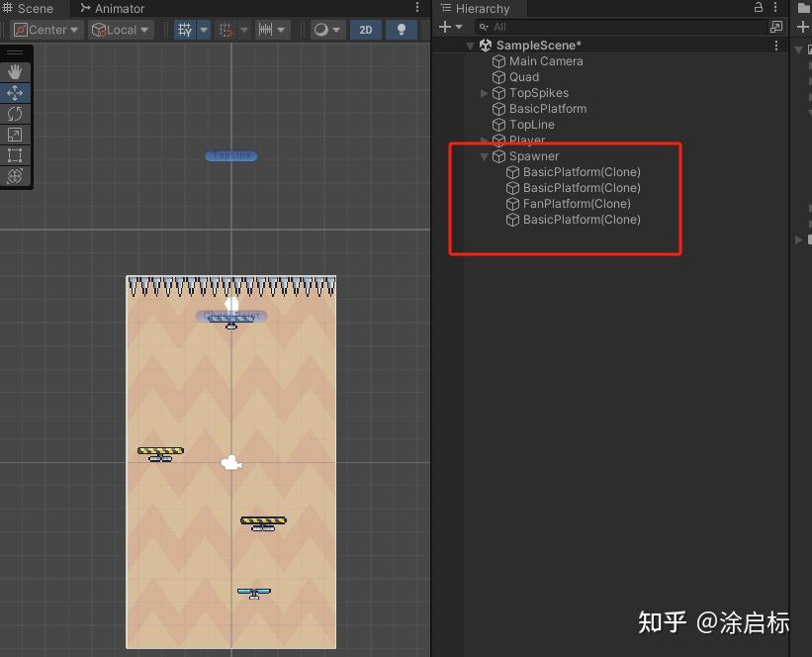
Task: Select the Spawner object
Action: (x=534, y=156)
